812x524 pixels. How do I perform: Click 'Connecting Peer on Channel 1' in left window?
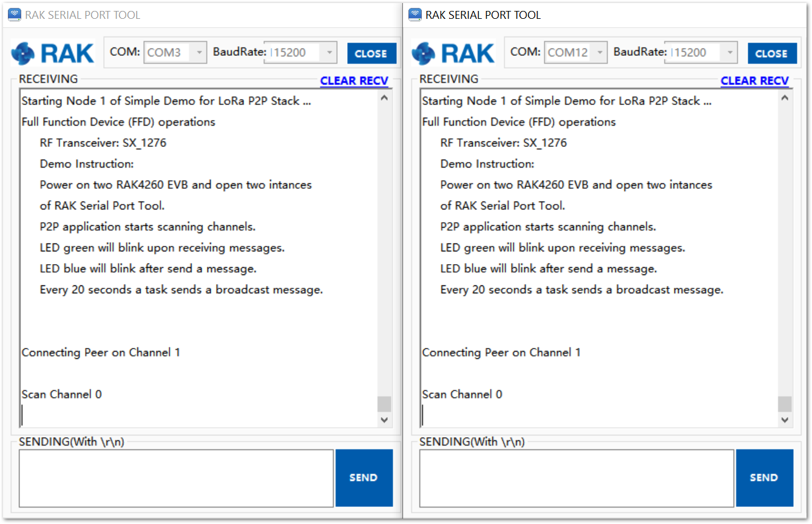coord(101,353)
